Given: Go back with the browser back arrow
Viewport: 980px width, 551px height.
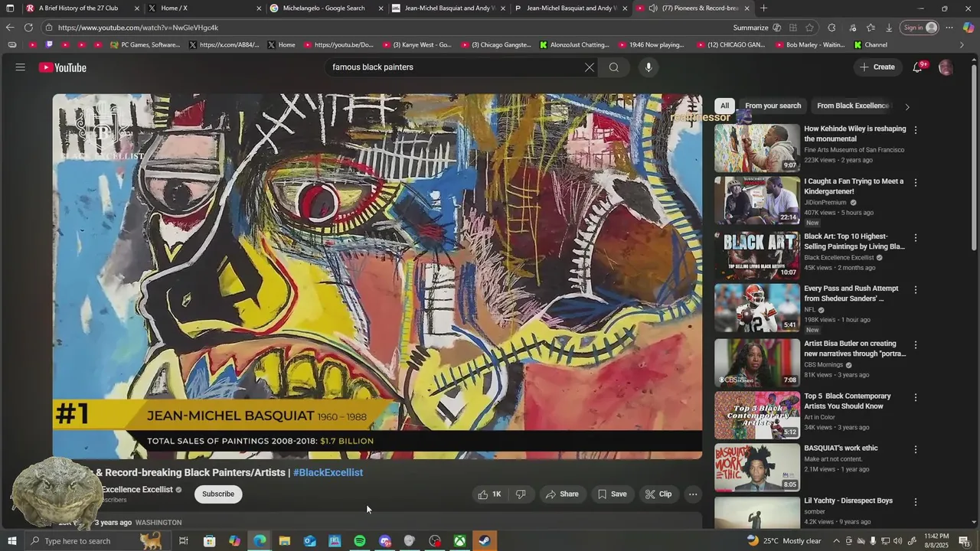Looking at the screenshot, I should (10, 28).
